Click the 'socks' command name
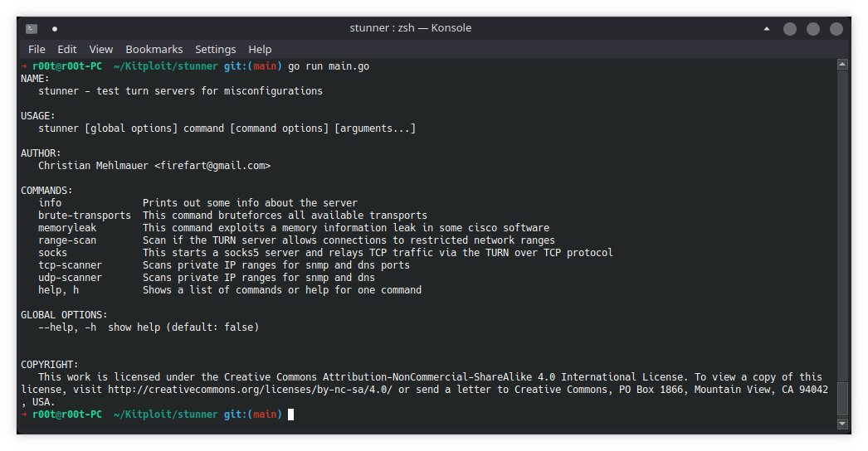 coord(52,252)
